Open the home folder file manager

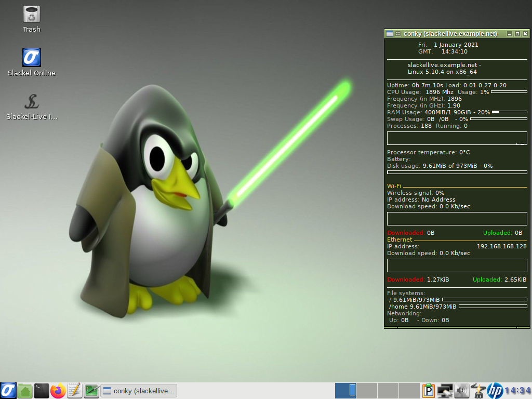coord(25,391)
